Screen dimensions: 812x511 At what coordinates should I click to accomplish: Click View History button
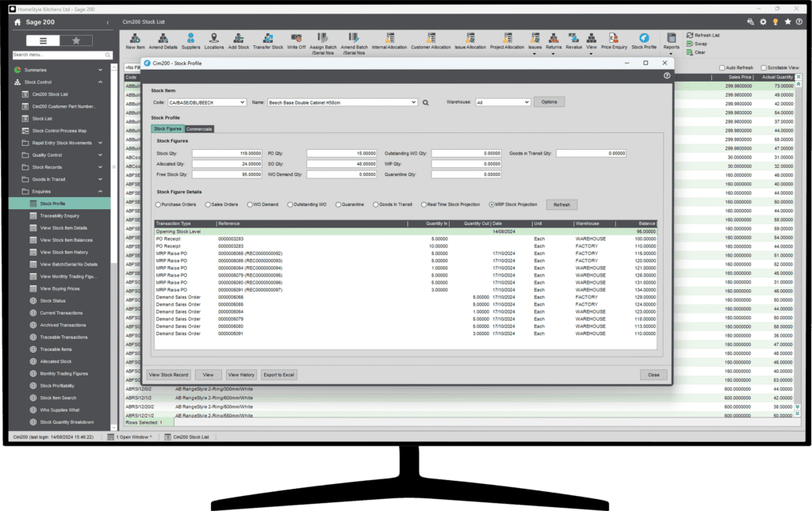point(241,375)
